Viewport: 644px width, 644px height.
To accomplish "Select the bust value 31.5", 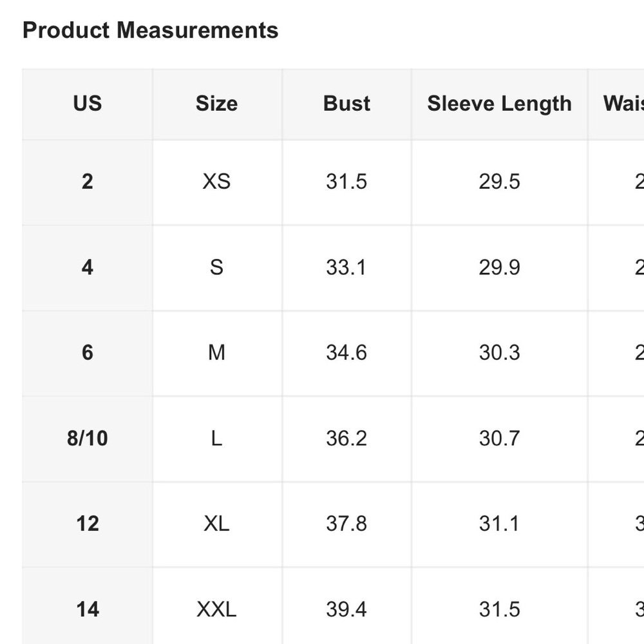I will click(x=346, y=182).
